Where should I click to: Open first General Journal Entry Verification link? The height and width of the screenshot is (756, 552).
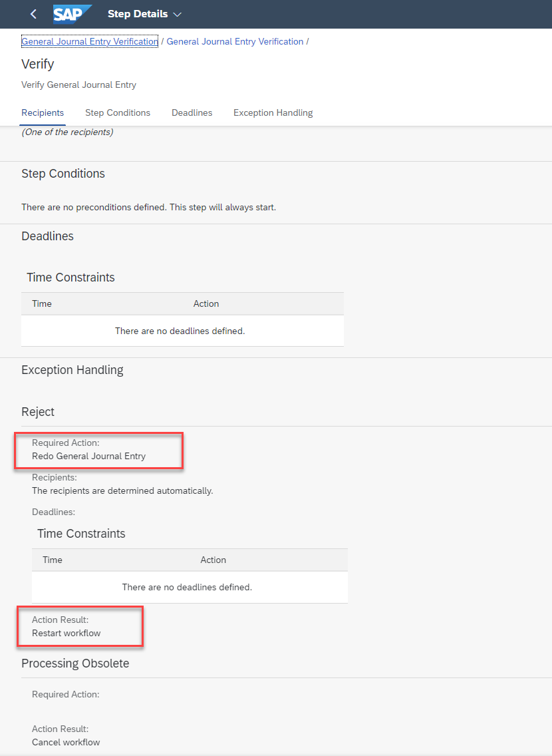[x=90, y=41]
